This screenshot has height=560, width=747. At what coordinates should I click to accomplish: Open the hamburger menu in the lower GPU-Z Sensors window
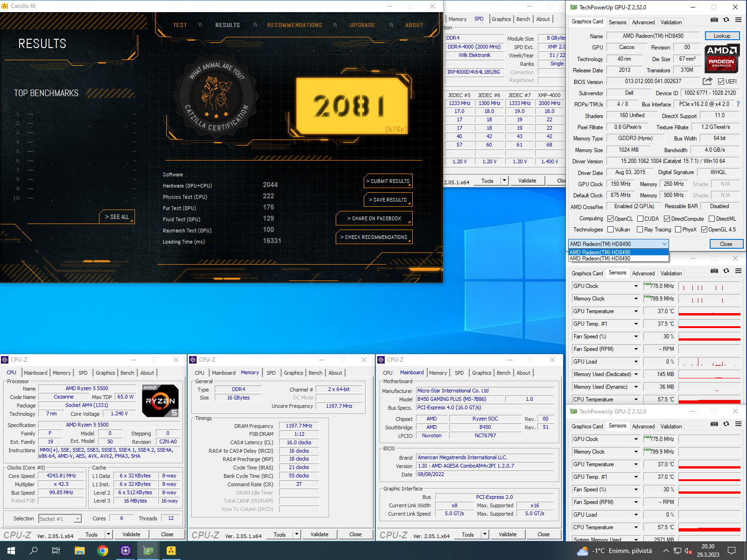point(738,424)
